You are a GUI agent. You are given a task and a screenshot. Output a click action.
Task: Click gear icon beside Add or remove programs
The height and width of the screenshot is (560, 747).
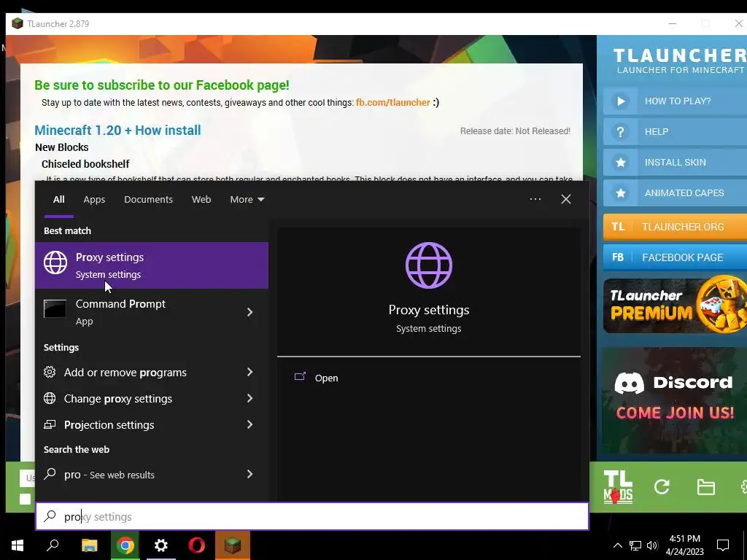pyautogui.click(x=50, y=372)
